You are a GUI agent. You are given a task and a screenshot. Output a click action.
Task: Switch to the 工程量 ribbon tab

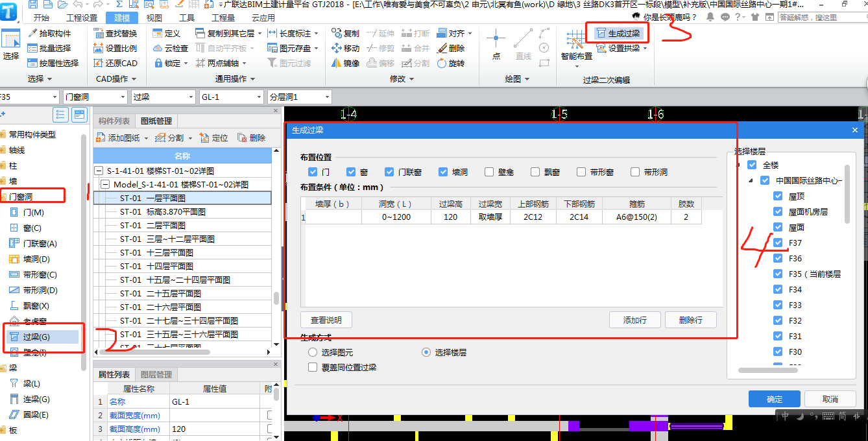[224, 18]
